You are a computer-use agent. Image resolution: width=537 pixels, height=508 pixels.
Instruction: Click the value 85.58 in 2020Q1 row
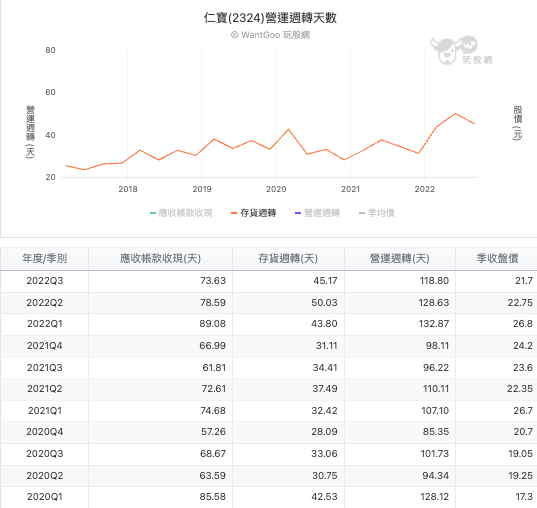213,497
